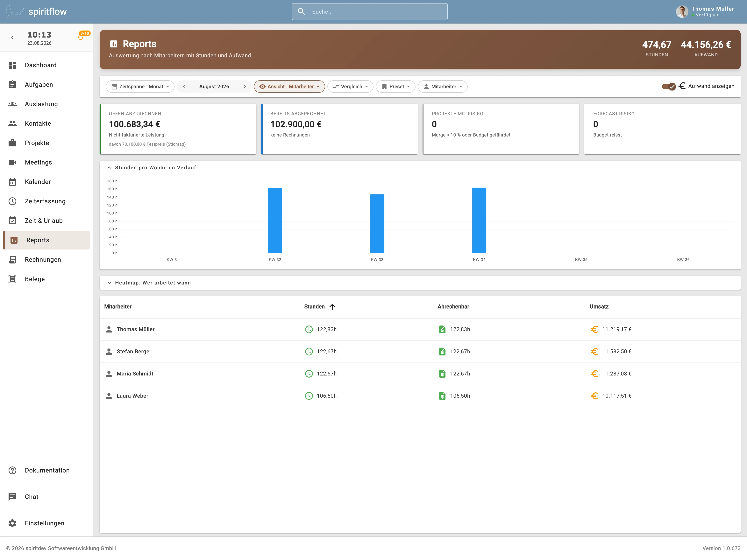Screen dimensions: 747x560
Task: Click the KW 33 bar in chart
Action: click(x=377, y=223)
